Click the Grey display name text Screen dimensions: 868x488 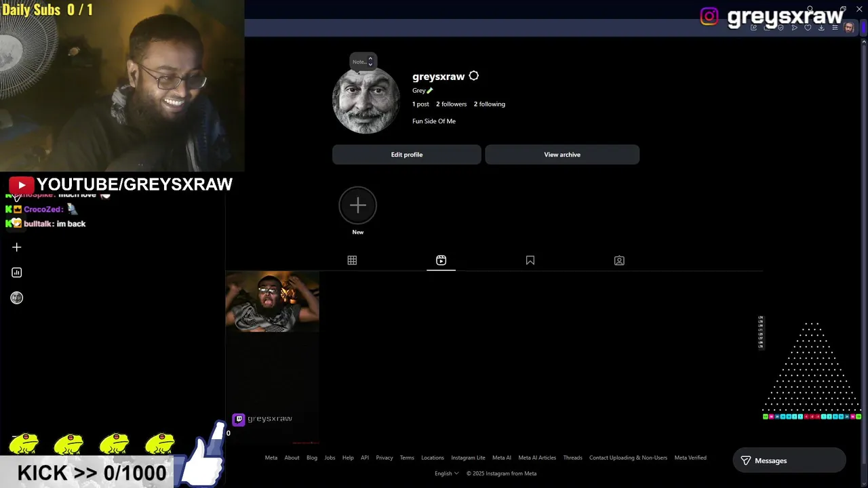click(x=419, y=91)
